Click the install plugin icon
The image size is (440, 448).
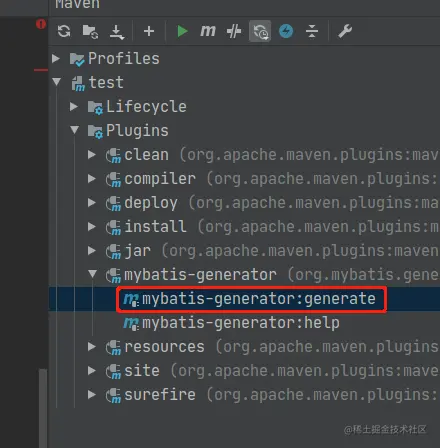click(x=114, y=228)
